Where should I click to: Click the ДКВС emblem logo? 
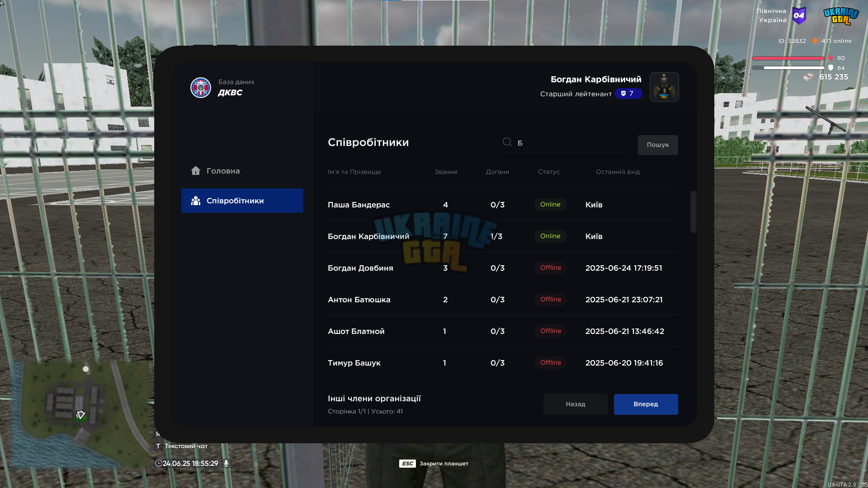200,88
